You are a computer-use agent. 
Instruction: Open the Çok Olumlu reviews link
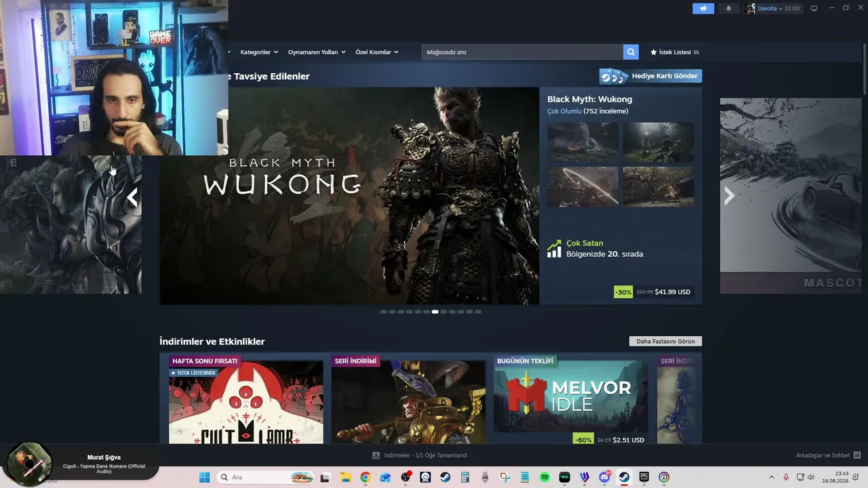coord(564,111)
